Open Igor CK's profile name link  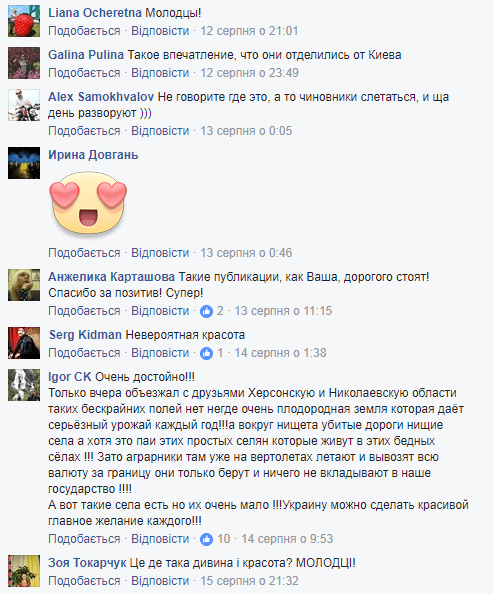pos(70,377)
